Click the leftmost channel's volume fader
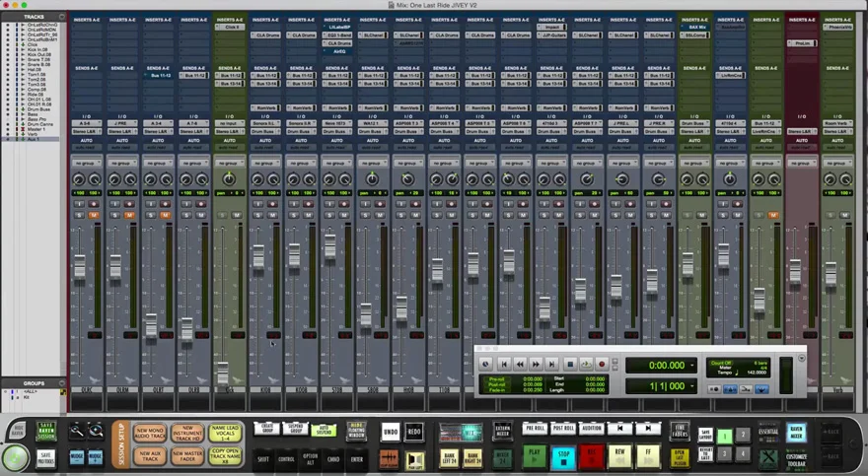 pos(80,266)
